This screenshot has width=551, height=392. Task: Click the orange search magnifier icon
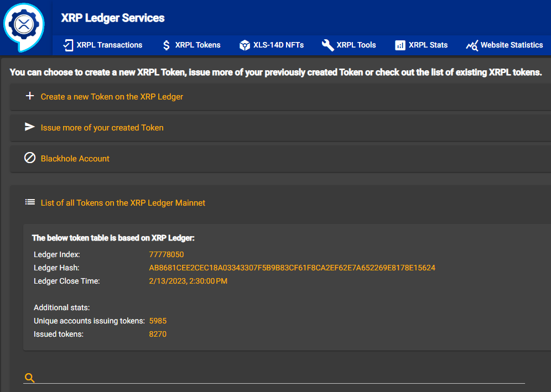click(30, 378)
